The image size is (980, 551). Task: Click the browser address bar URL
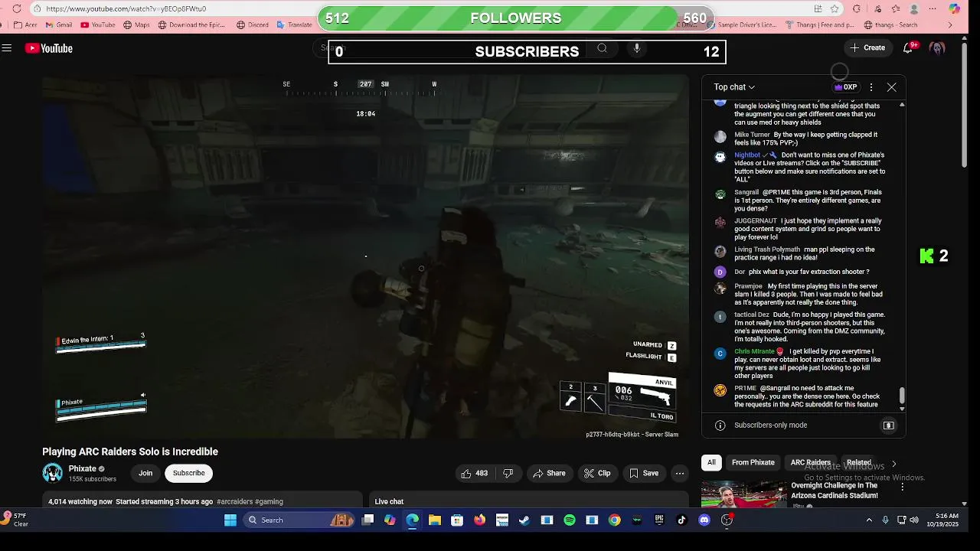click(x=126, y=9)
